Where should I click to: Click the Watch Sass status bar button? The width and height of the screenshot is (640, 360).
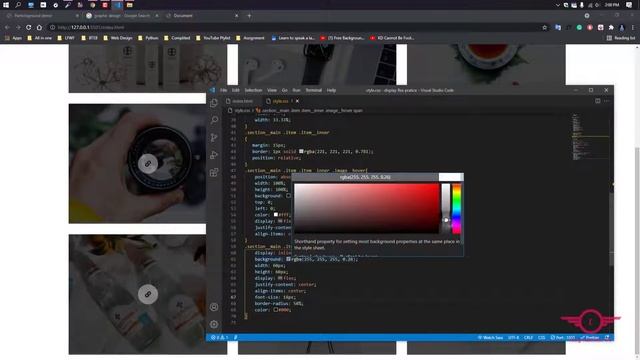point(490,338)
